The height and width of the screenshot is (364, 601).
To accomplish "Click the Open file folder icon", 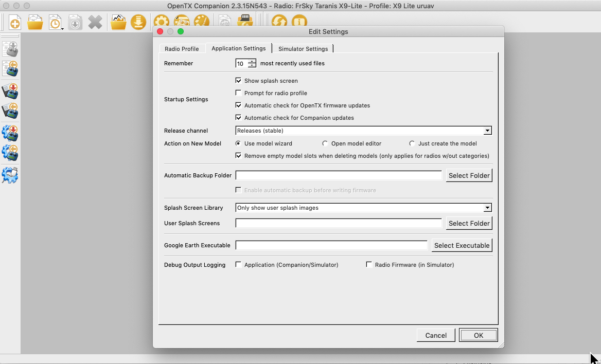I will 36,22.
